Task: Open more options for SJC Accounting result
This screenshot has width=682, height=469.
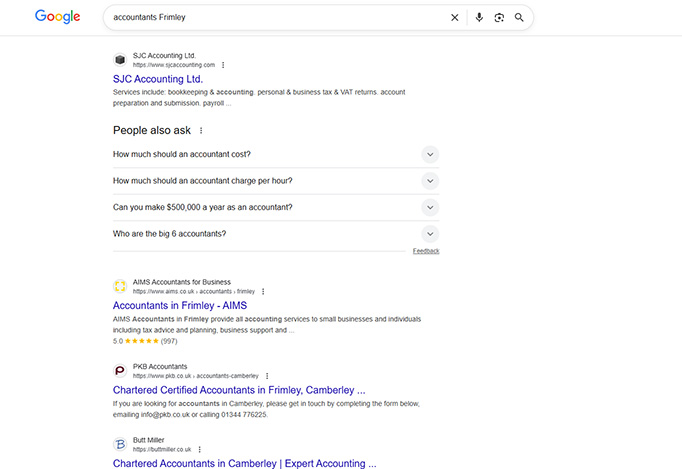Action: pyautogui.click(x=223, y=65)
